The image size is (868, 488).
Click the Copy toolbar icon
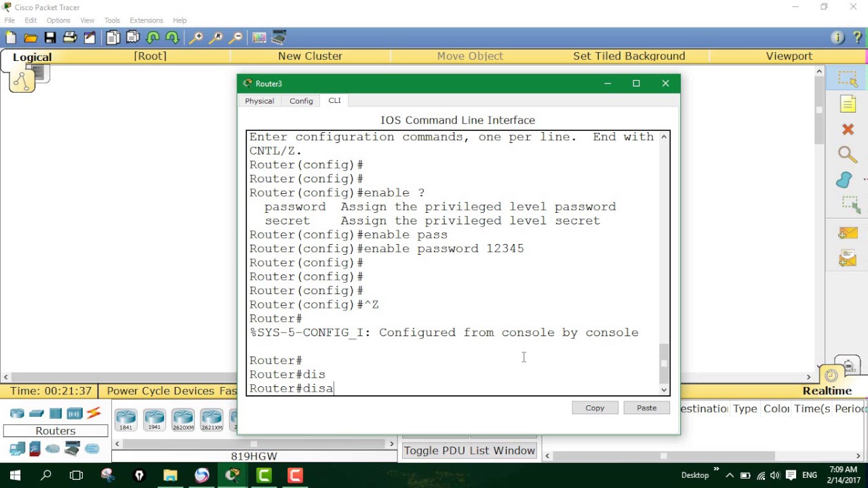pyautogui.click(x=113, y=38)
